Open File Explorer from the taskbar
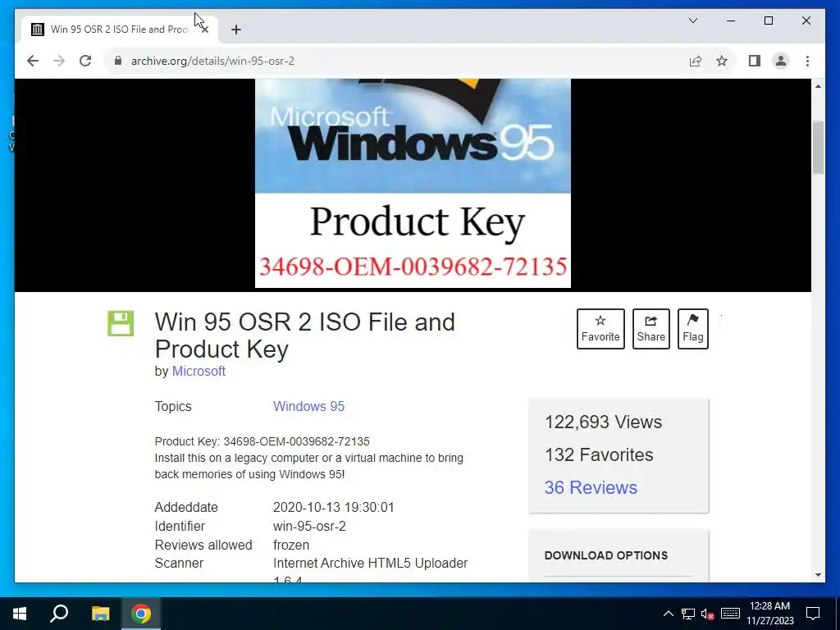This screenshot has width=840, height=630. 100,614
